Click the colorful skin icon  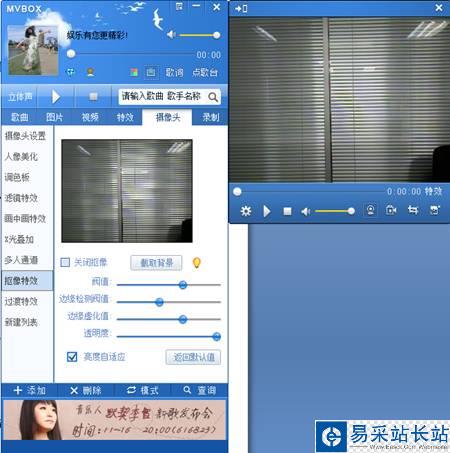pyautogui.click(x=134, y=72)
